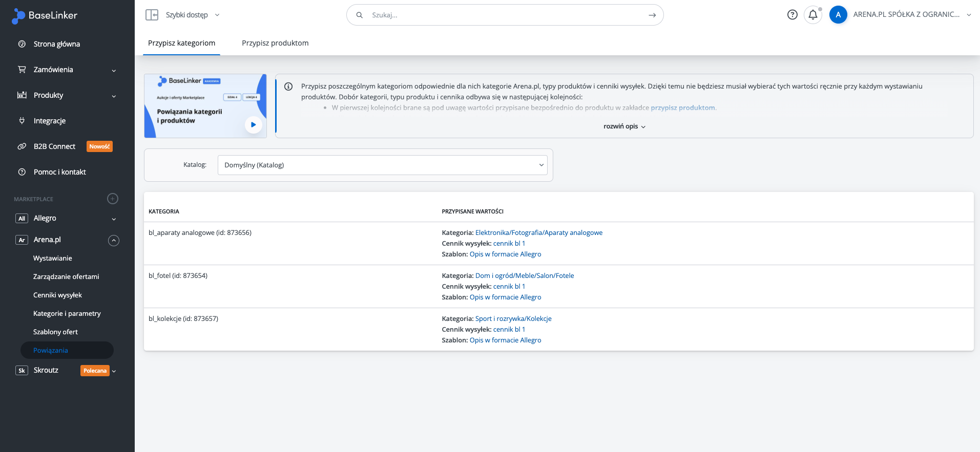Add a marketplace with the plus icon
The height and width of the screenshot is (452, 980).
(x=113, y=199)
